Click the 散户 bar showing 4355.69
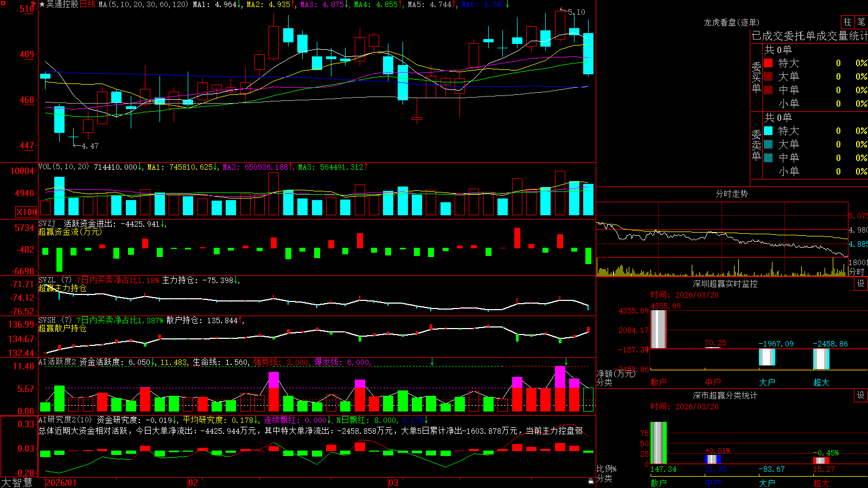Image resolution: width=868 pixels, height=488 pixels. click(659, 329)
